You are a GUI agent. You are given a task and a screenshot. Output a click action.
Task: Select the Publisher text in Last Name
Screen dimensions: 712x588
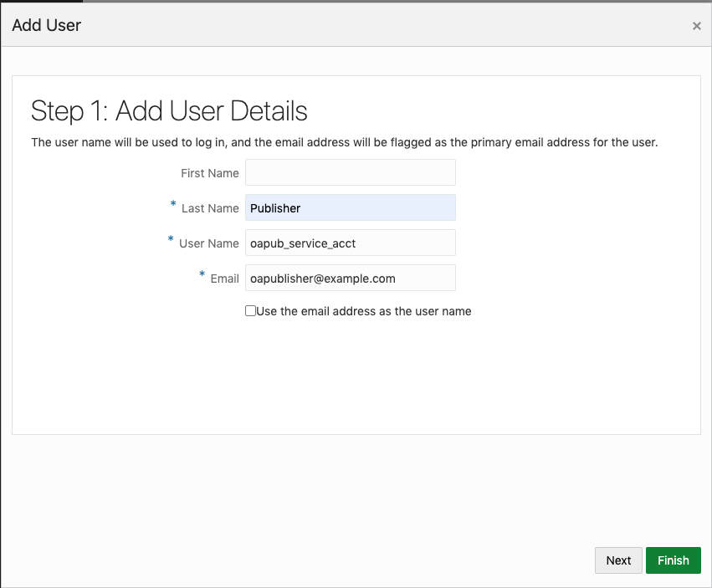coord(274,207)
